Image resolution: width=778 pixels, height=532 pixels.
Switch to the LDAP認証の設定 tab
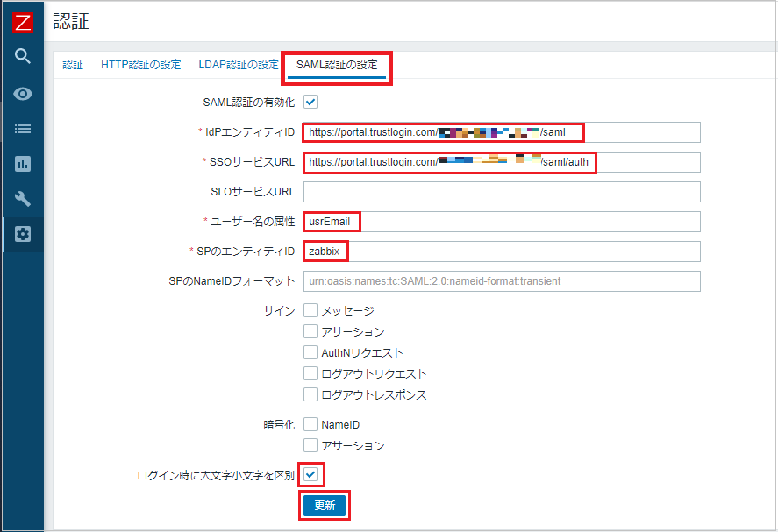coord(238,65)
